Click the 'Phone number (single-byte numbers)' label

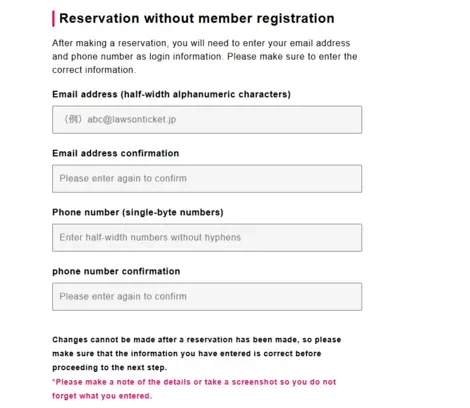click(x=138, y=212)
